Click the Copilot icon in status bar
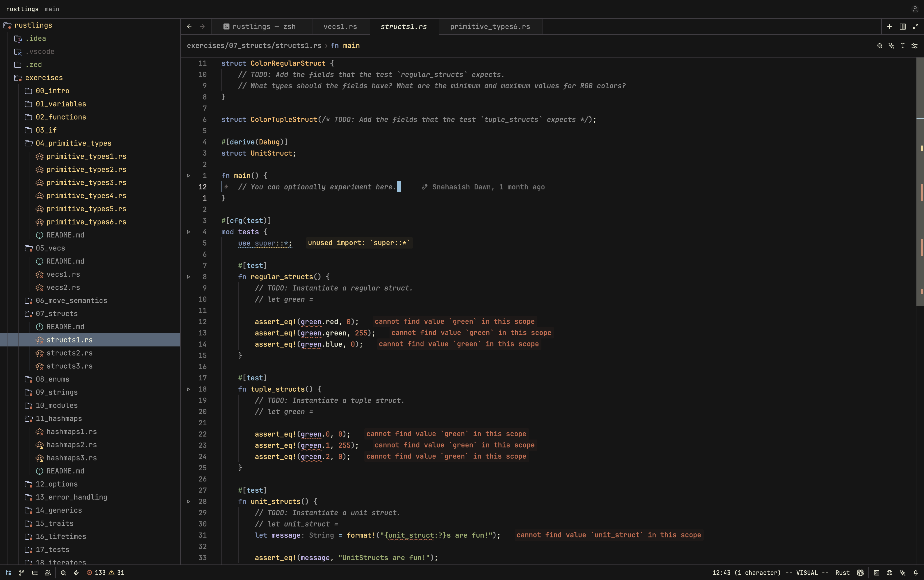The width and height of the screenshot is (924, 580). [860, 573]
